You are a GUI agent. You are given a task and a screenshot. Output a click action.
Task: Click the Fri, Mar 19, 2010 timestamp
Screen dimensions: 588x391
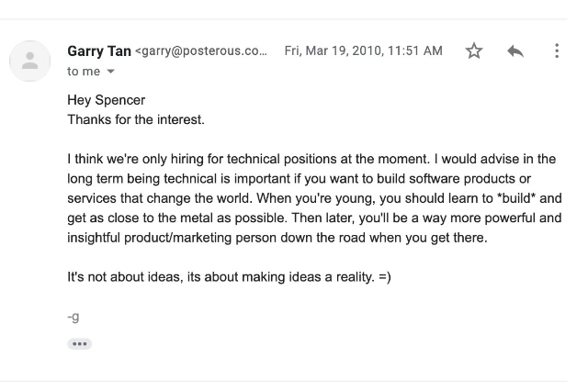[x=364, y=50]
